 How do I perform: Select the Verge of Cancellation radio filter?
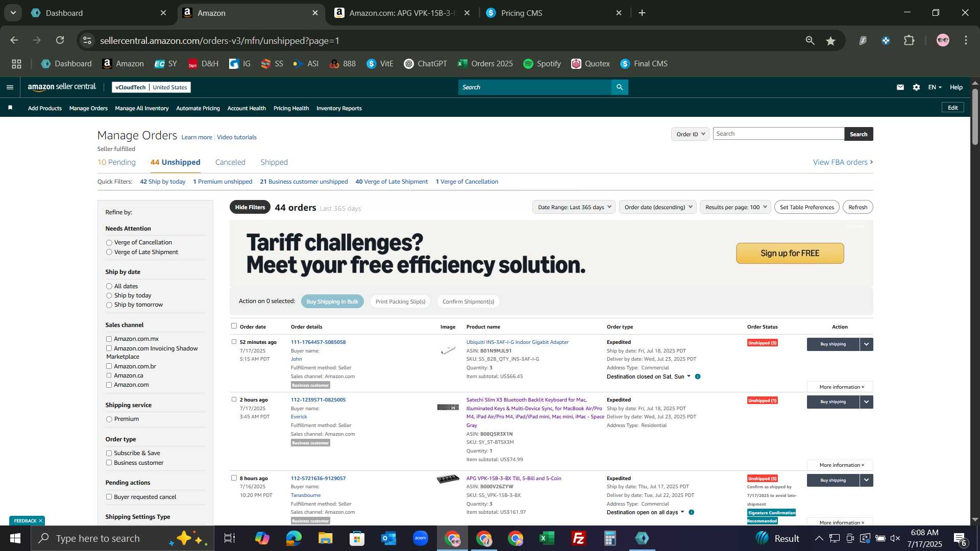point(109,243)
